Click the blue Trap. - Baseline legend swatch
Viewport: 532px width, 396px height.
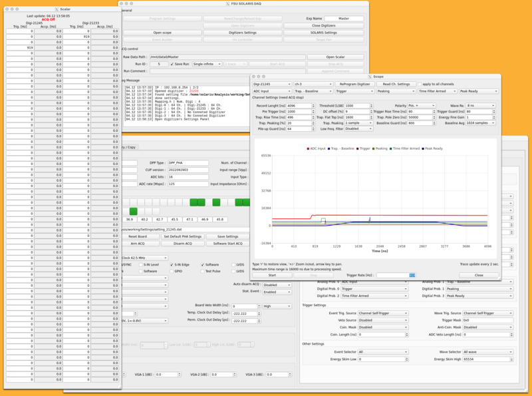coord(329,149)
